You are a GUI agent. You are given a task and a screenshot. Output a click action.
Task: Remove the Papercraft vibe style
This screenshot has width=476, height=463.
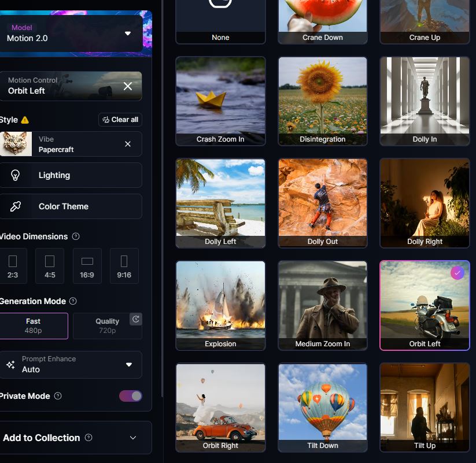[128, 144]
